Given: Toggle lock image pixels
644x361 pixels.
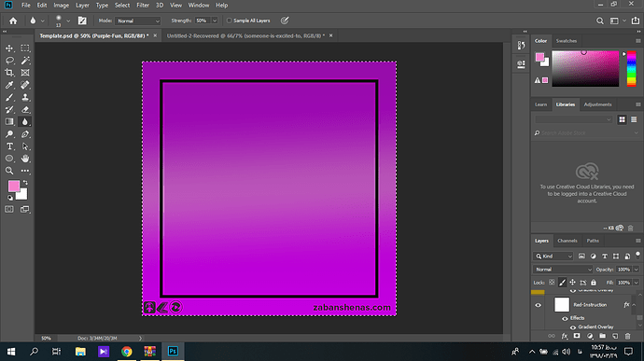Looking at the screenshot, I should coord(562,283).
